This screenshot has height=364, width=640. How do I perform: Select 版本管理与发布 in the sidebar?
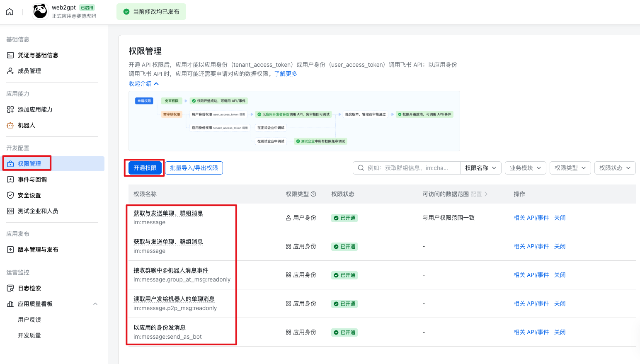point(38,250)
